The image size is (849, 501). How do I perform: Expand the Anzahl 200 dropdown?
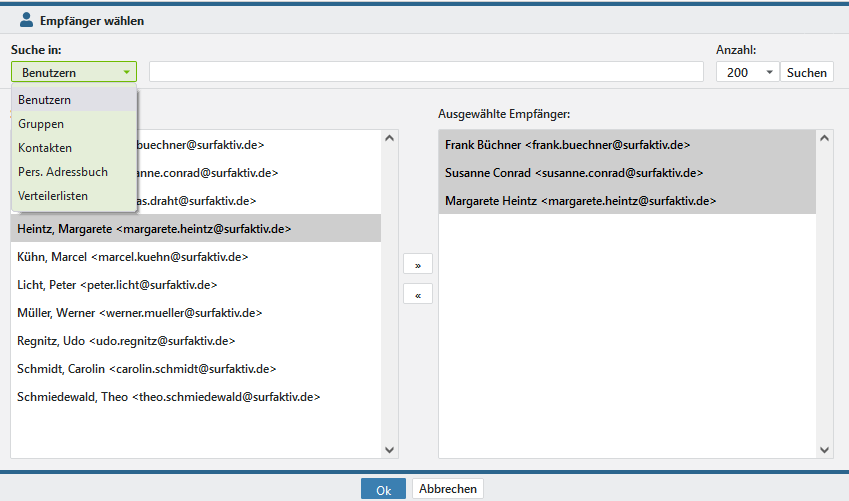coord(746,72)
